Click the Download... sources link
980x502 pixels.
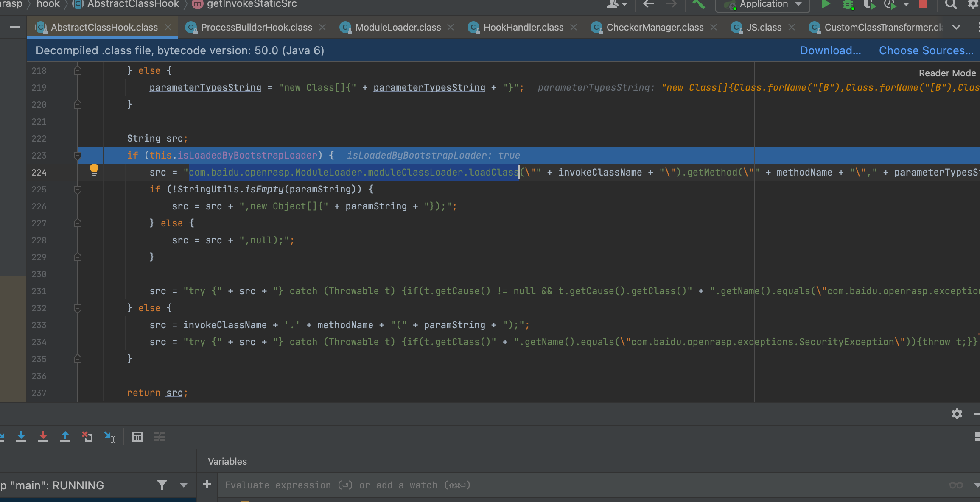(830, 50)
